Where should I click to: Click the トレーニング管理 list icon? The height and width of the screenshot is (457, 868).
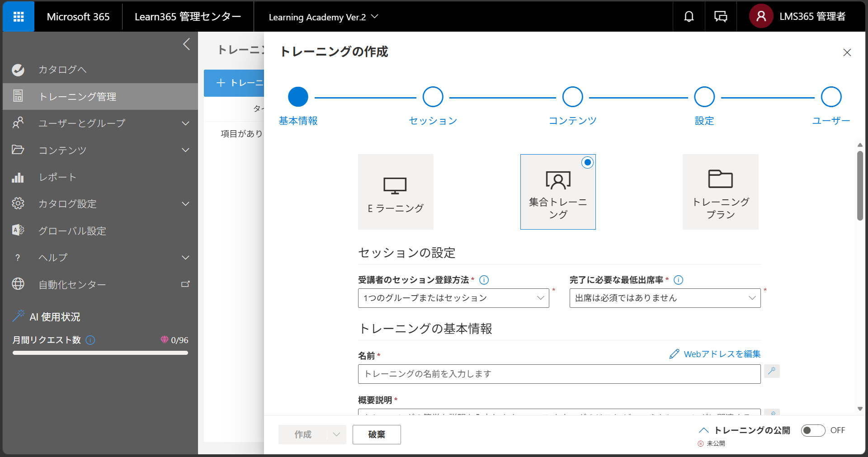(x=18, y=96)
